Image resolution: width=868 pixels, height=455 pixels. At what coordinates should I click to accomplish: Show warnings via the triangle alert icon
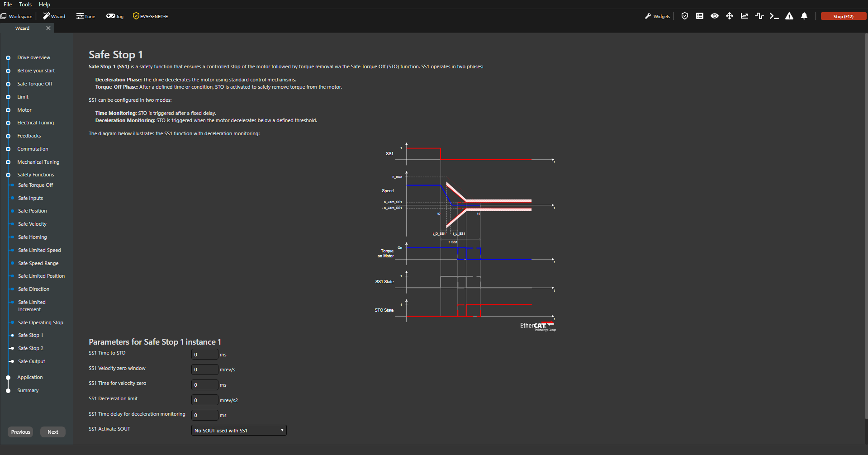(789, 16)
